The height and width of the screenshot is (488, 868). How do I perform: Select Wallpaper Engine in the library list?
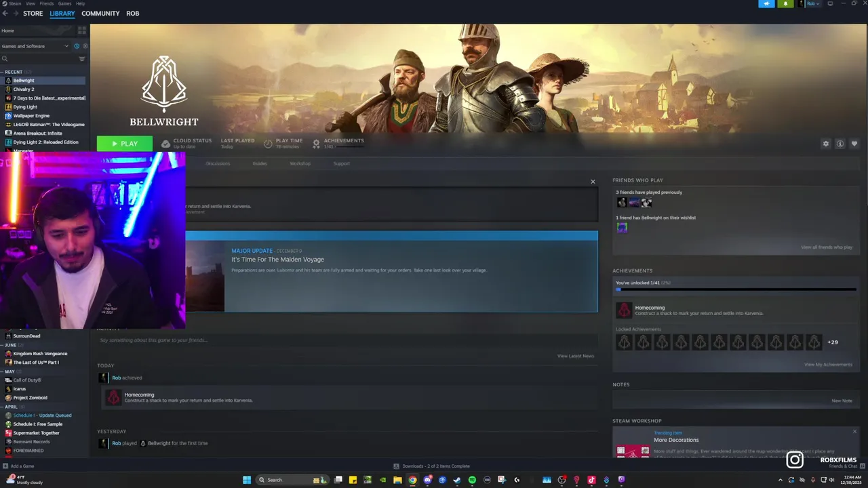[x=44, y=116]
